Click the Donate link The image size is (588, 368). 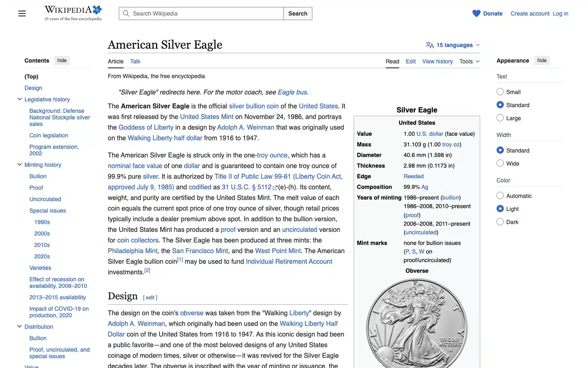(x=493, y=13)
